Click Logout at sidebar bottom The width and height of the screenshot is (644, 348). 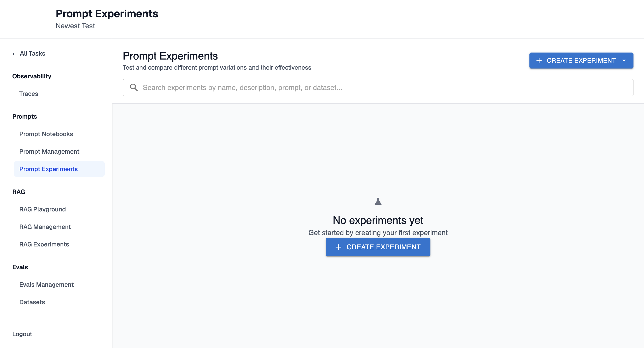22,334
